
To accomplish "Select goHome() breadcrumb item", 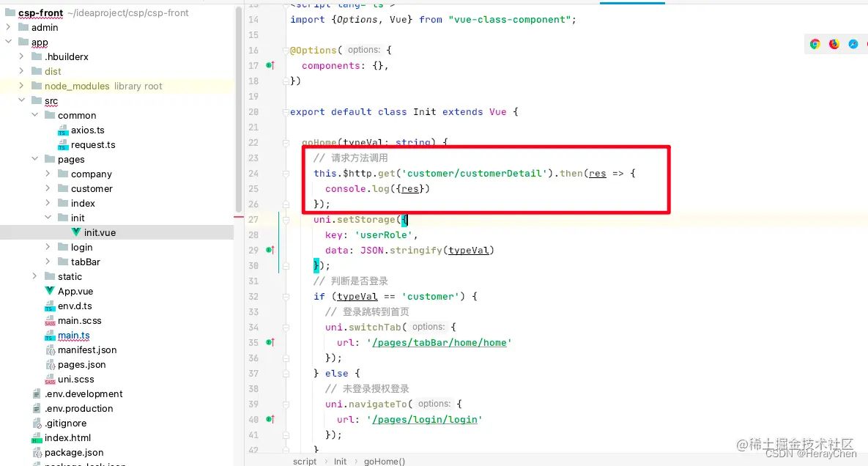I will [x=384, y=461].
